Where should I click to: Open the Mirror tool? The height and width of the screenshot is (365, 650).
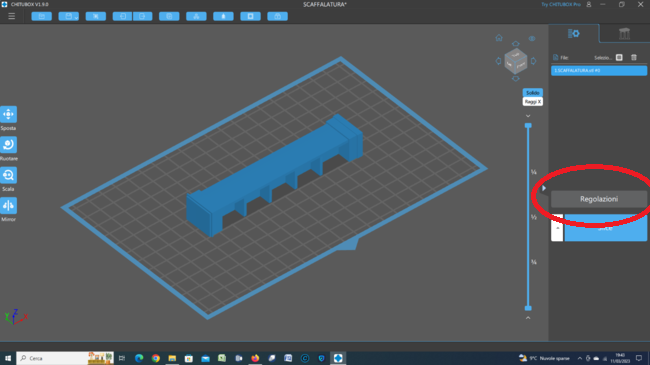click(8, 205)
